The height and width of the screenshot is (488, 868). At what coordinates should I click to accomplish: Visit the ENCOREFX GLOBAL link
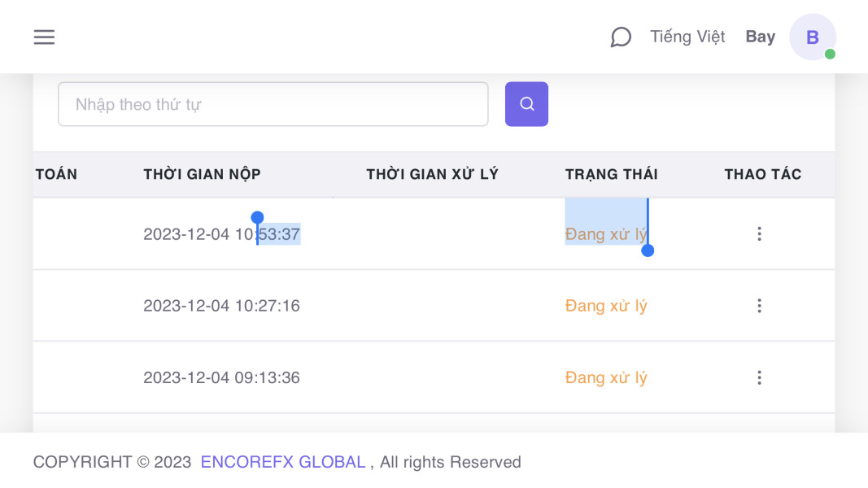pos(283,462)
